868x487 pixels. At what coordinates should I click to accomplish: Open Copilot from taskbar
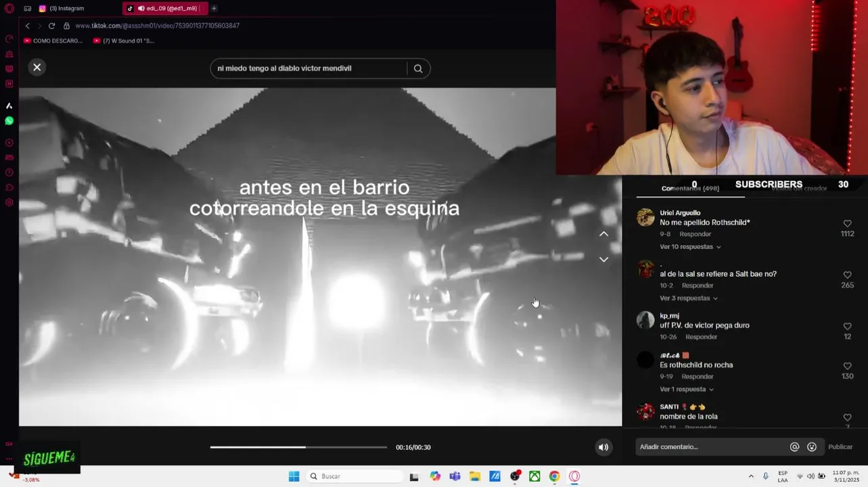[x=435, y=476]
